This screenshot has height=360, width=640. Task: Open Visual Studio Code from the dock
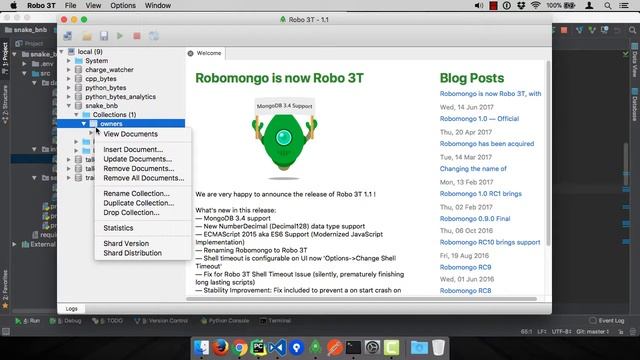point(277,348)
